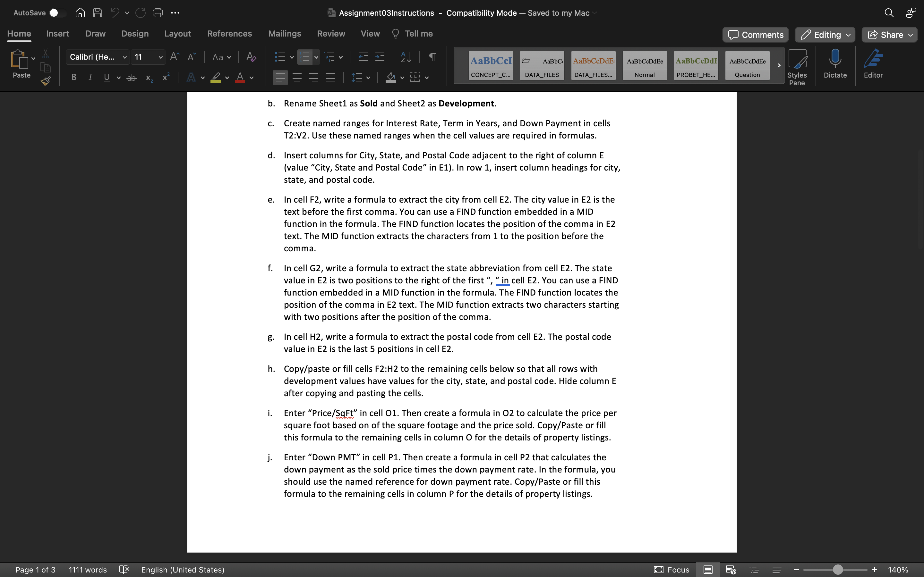This screenshot has width=924, height=577.
Task: Click the Format Painter brush icon
Action: click(x=46, y=81)
